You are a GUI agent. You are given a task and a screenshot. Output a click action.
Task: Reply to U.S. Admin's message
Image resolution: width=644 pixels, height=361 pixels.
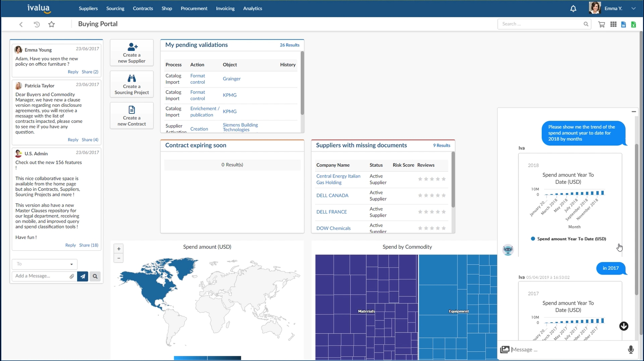pos(70,245)
